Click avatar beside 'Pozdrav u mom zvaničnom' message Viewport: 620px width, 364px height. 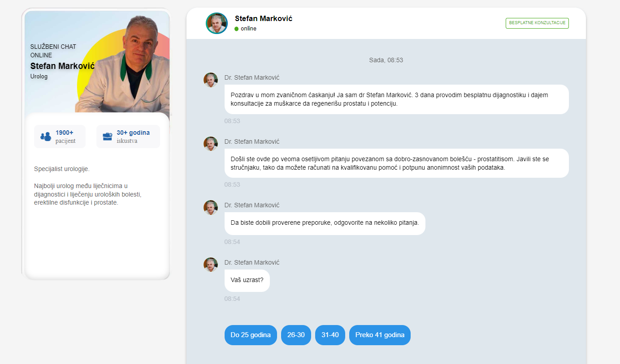pyautogui.click(x=211, y=80)
